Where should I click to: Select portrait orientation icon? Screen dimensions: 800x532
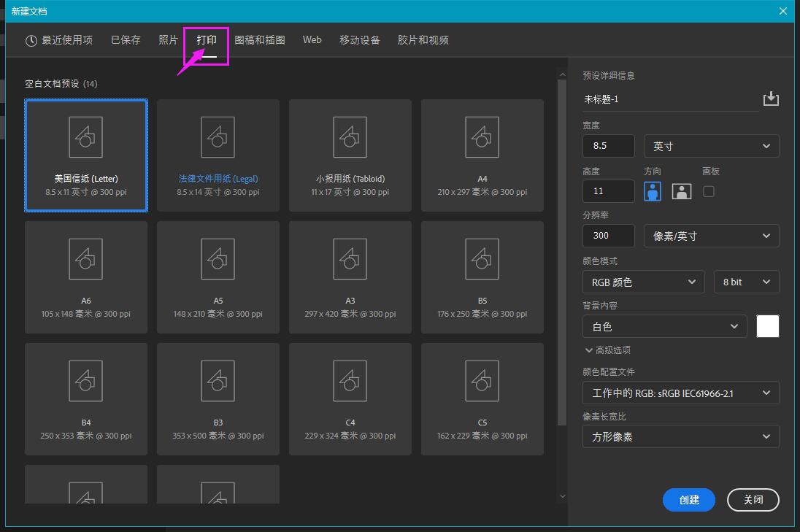click(653, 191)
